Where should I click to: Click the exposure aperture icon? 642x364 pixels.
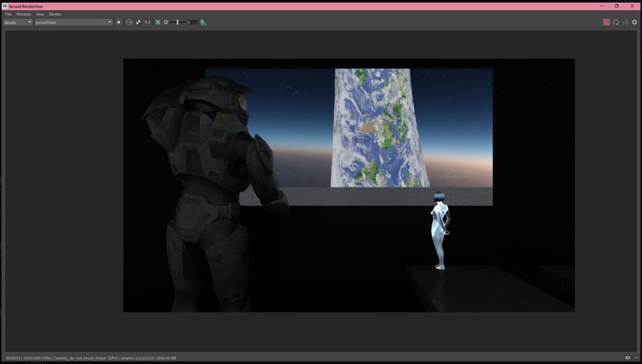click(166, 22)
